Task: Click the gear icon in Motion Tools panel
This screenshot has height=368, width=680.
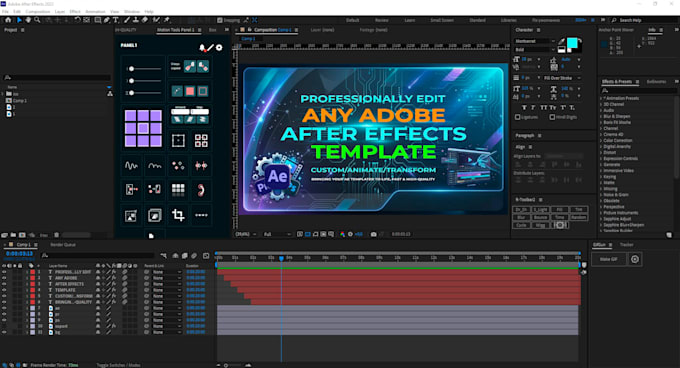Action: tap(219, 48)
